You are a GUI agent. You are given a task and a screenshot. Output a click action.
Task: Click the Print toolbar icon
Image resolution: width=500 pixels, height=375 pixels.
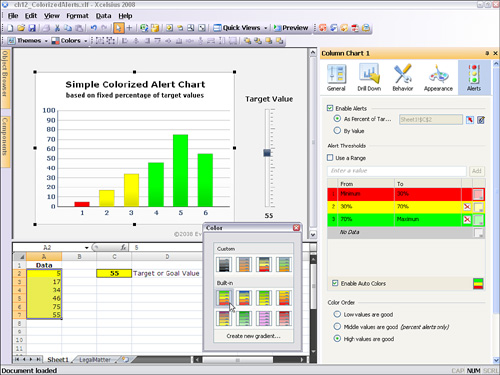point(46,28)
